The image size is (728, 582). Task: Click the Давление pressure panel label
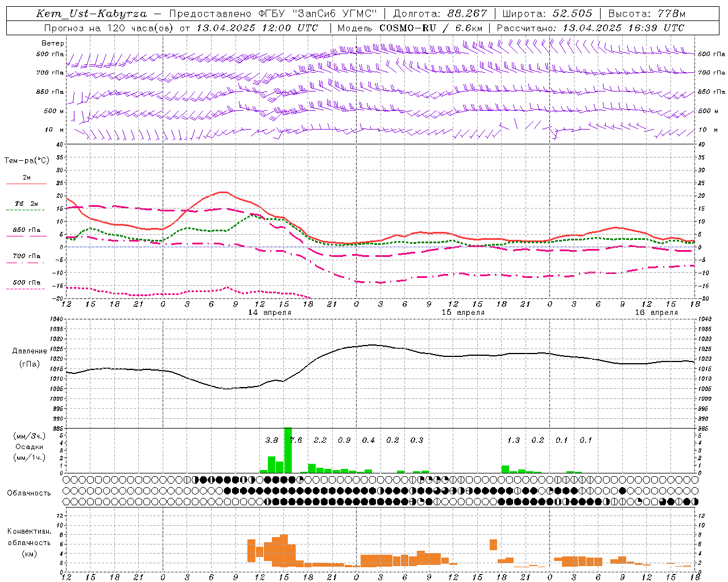click(x=29, y=351)
